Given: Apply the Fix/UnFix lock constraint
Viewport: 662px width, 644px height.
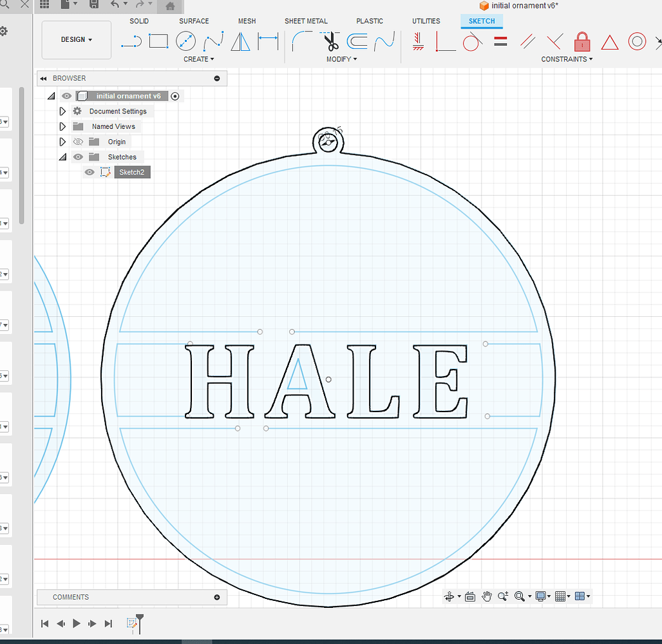Looking at the screenshot, I should point(582,42).
